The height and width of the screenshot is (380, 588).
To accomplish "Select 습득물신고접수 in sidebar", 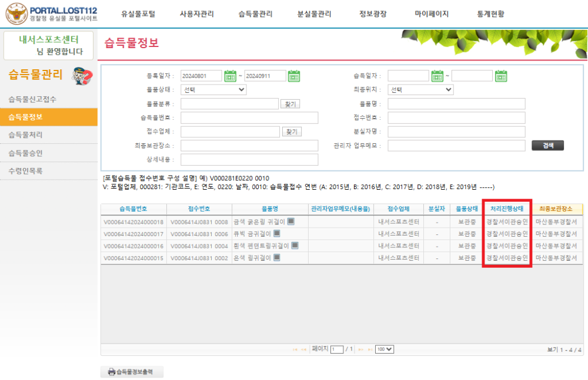I will pos(49,99).
